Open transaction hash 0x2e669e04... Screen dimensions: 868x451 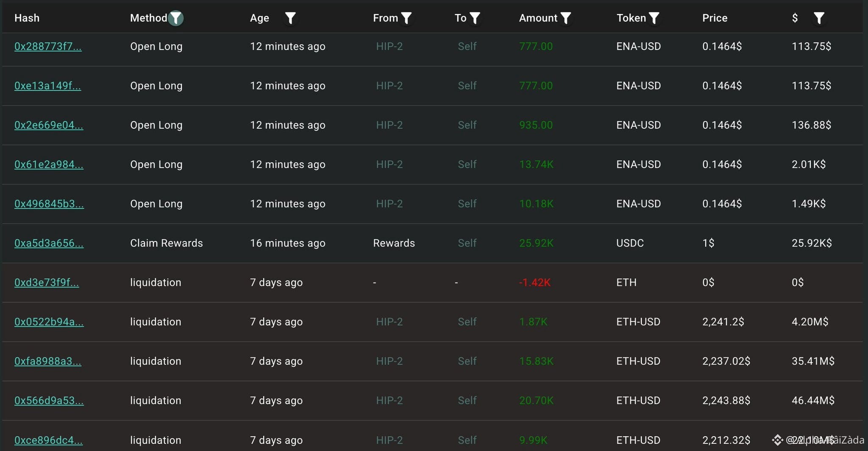49,125
